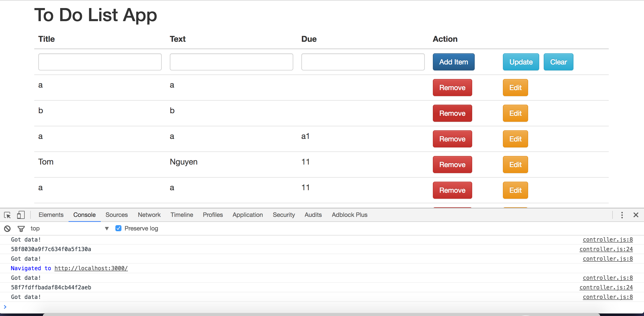Screen dimensions: 644x316
Task: Click the clear console icon
Action: (x=7, y=228)
